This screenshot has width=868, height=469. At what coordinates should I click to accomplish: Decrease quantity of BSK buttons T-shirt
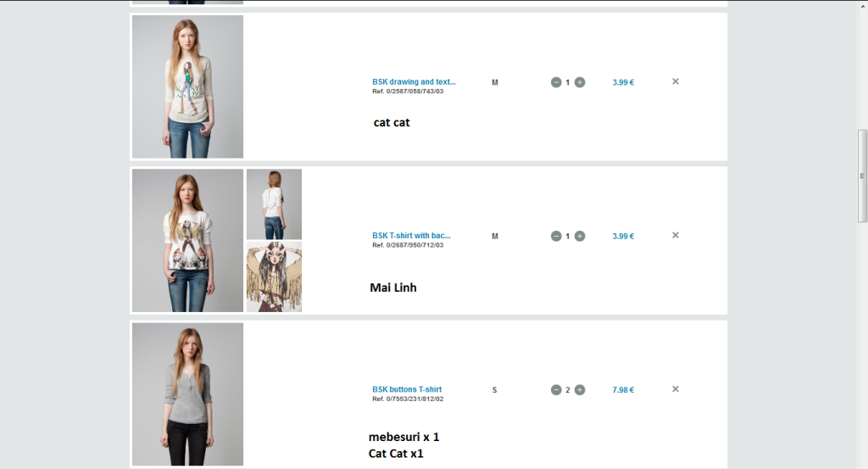pyautogui.click(x=556, y=390)
